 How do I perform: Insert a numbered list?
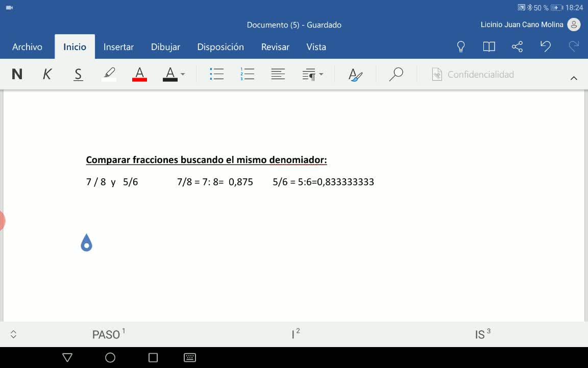point(247,74)
